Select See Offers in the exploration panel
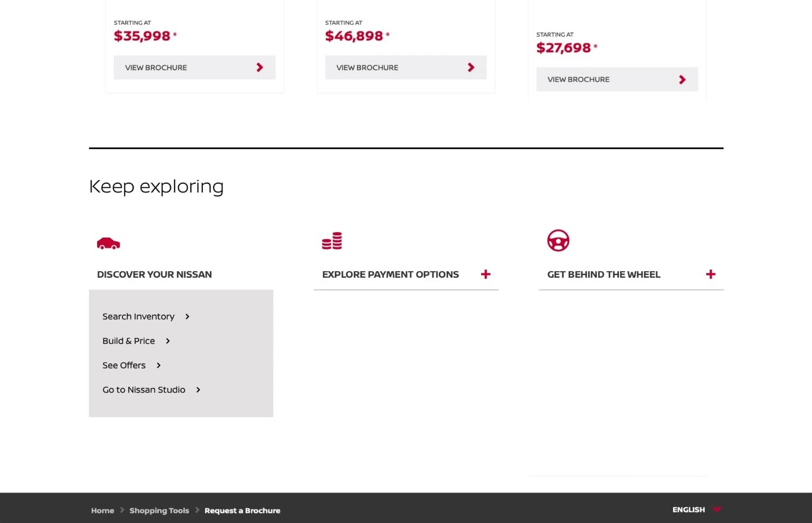Image resolution: width=812 pixels, height=523 pixels. click(x=124, y=365)
